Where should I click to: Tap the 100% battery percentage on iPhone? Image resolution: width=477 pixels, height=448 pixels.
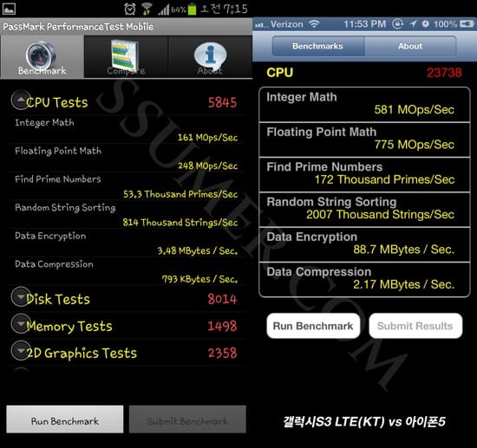446,24
